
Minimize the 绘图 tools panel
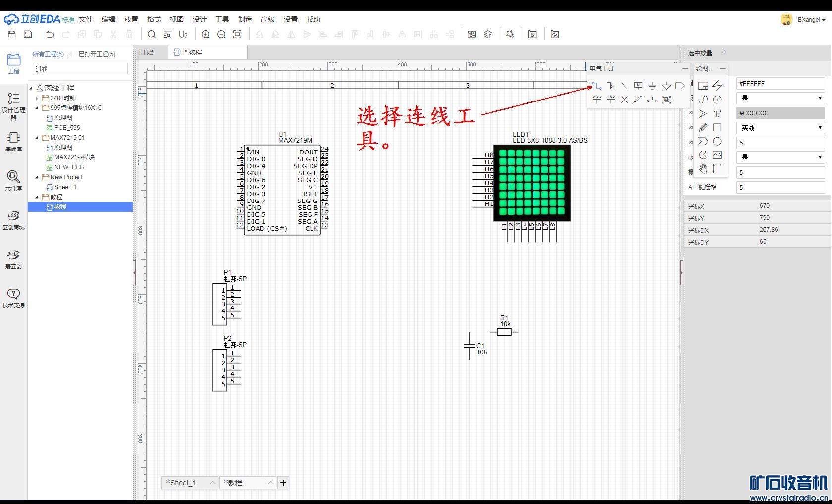pyautogui.click(x=723, y=69)
